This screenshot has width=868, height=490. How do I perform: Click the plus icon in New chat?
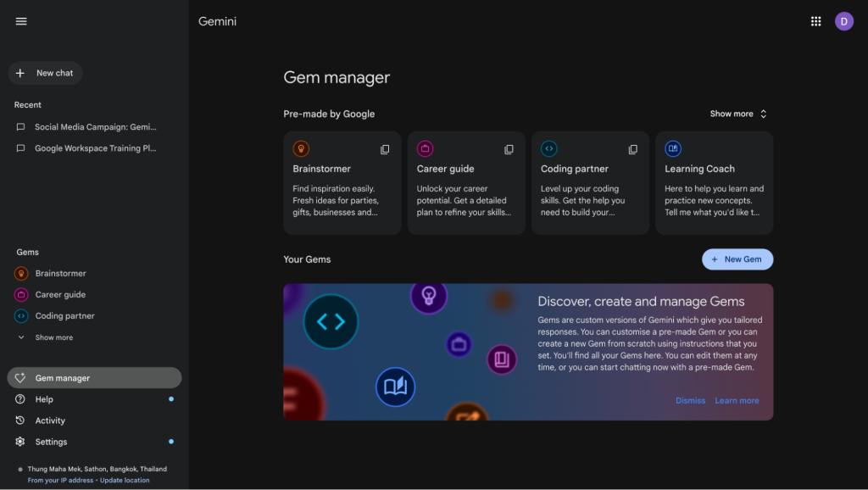20,73
